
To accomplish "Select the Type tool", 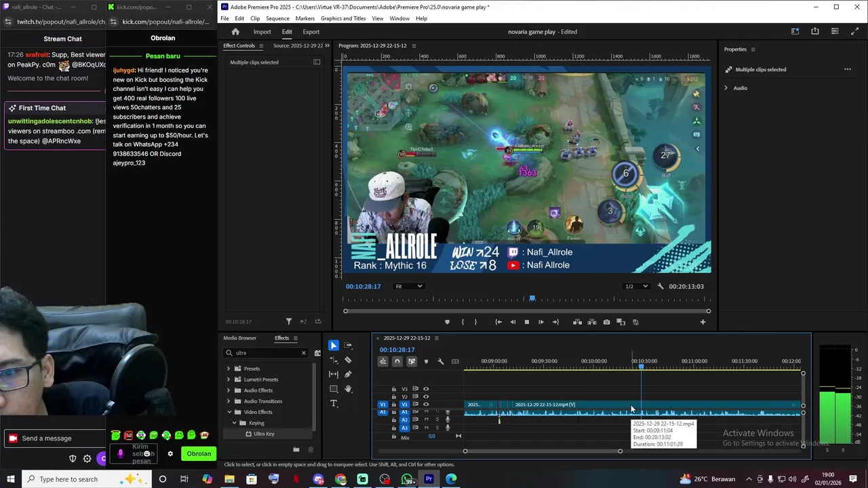I will [x=334, y=403].
